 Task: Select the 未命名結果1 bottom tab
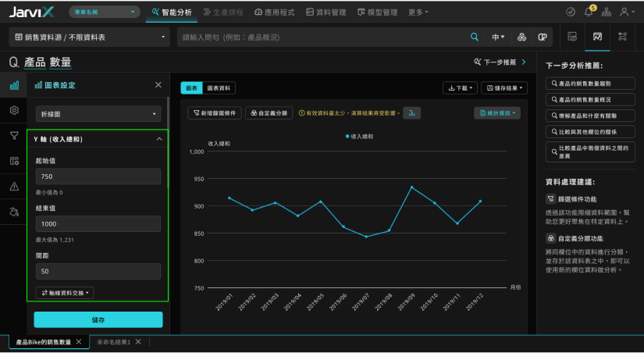point(114,342)
